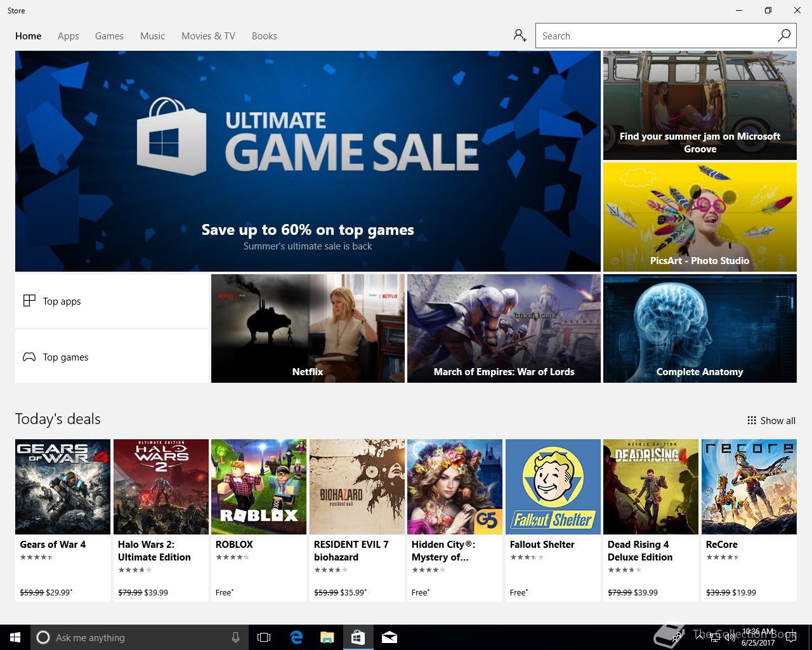
Task: Show all of Today's deals
Action: coord(771,420)
